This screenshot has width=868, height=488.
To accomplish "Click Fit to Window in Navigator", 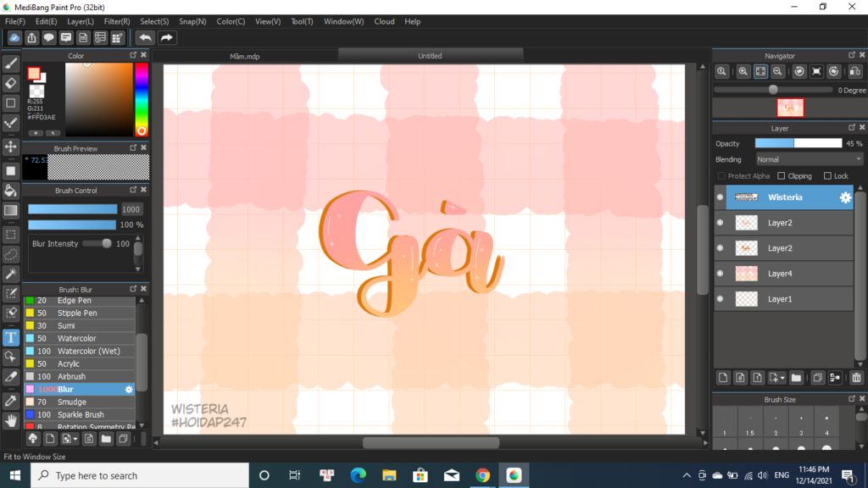I will pyautogui.click(x=760, y=71).
